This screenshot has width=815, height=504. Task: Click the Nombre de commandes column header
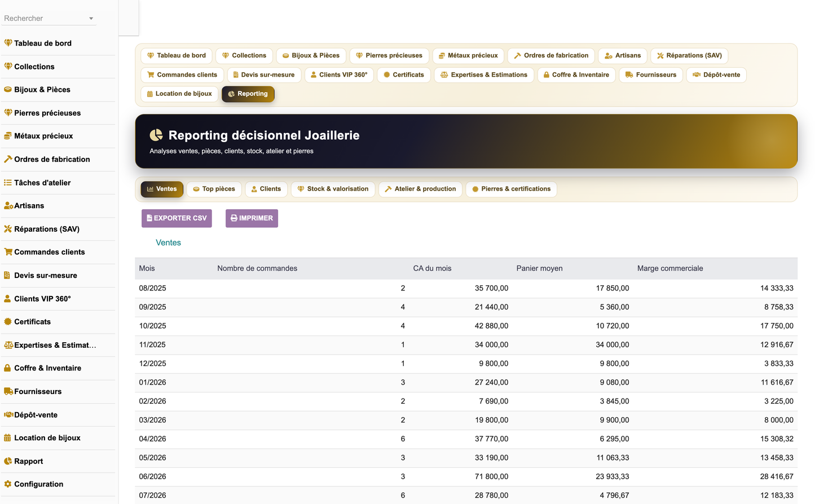[x=257, y=268]
